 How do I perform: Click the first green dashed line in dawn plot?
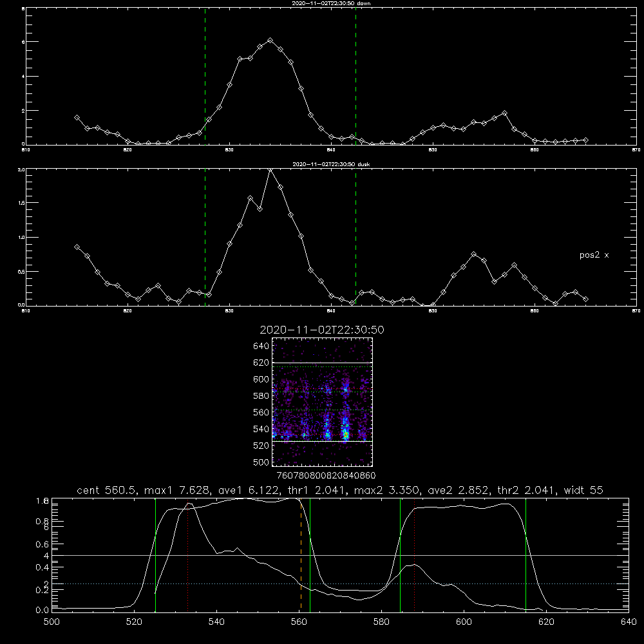point(205,76)
